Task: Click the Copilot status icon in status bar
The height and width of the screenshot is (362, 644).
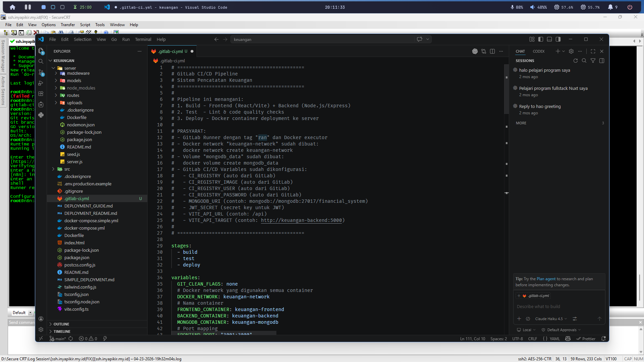Action: 568,339
